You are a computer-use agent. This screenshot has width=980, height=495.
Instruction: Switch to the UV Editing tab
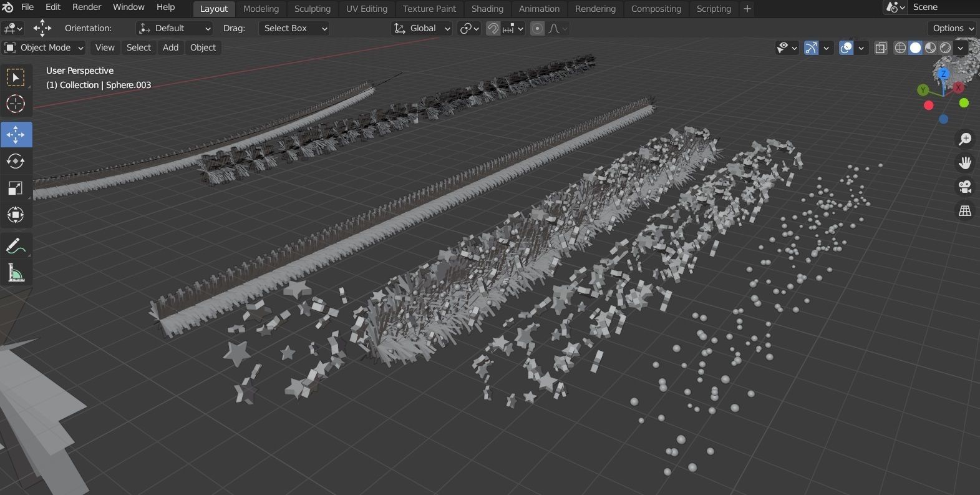[367, 9]
